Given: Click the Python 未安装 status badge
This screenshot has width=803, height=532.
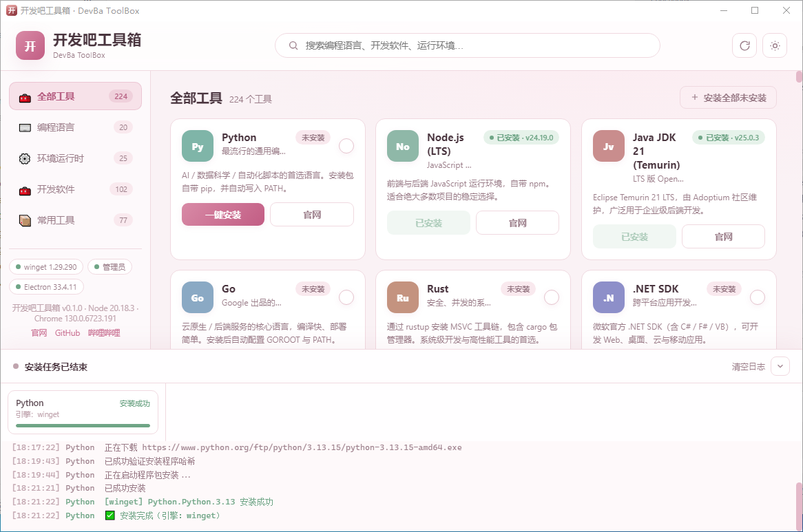Looking at the screenshot, I should 313,138.
